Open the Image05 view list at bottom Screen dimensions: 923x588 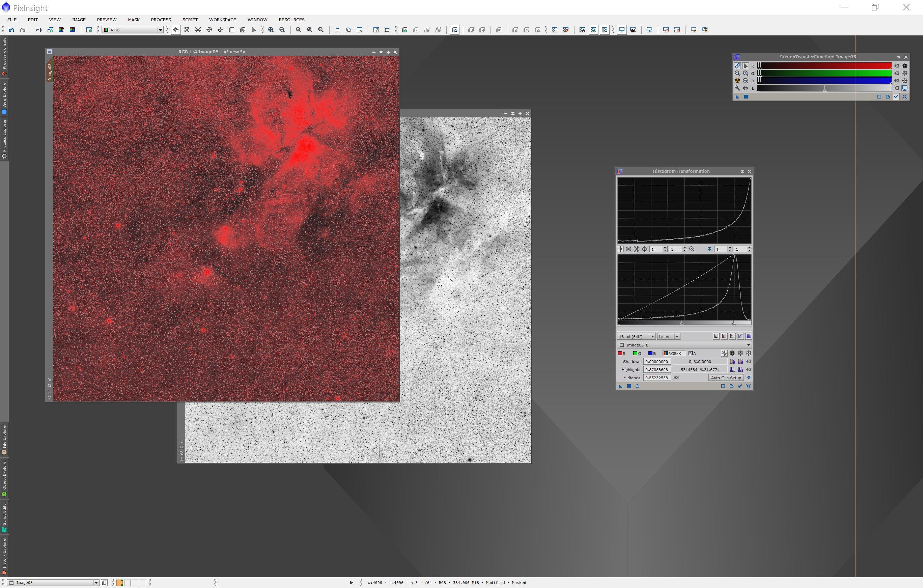tap(53, 583)
